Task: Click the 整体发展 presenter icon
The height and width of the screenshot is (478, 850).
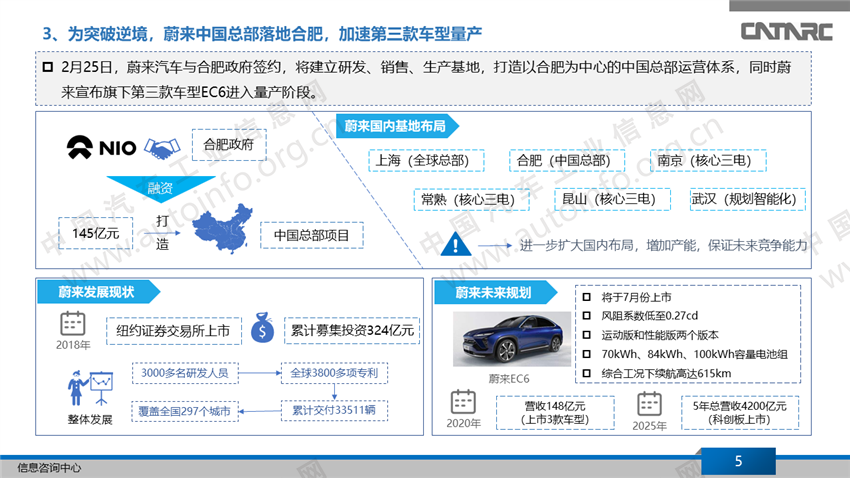Action: [90, 388]
